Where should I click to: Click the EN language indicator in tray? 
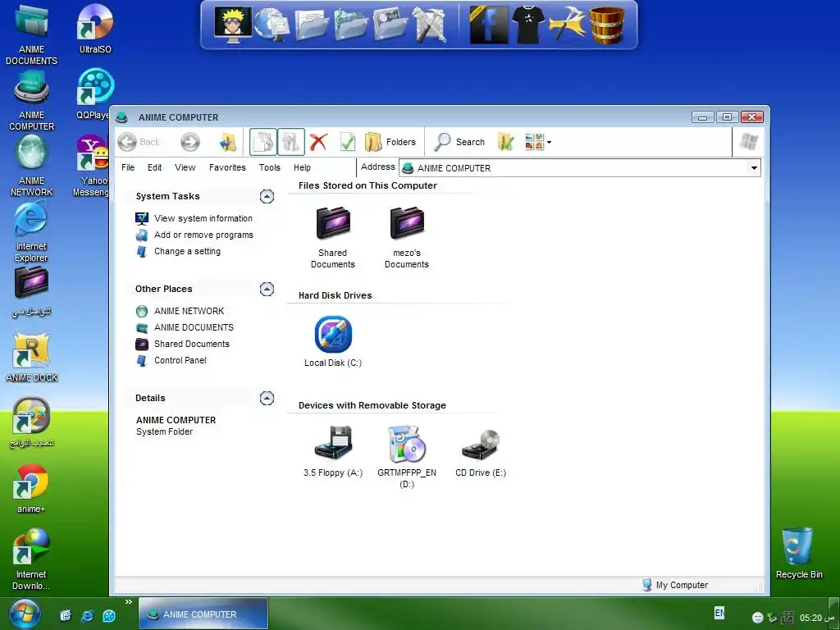point(719,612)
